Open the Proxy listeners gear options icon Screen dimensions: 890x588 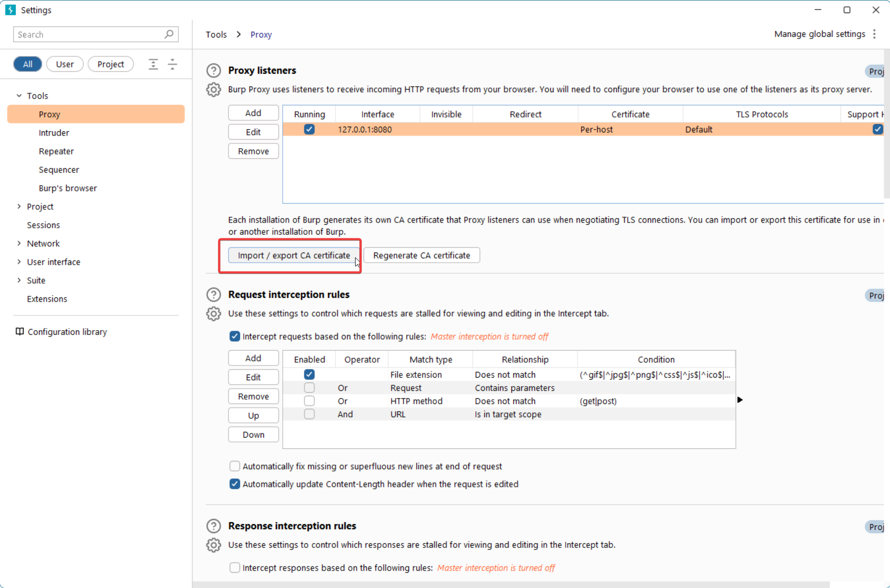[x=213, y=90]
